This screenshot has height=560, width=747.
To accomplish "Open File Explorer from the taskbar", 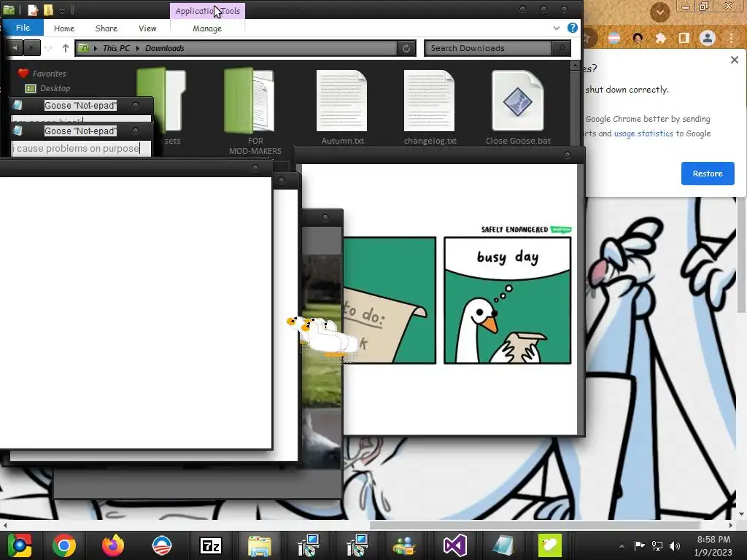I will pos(260,545).
